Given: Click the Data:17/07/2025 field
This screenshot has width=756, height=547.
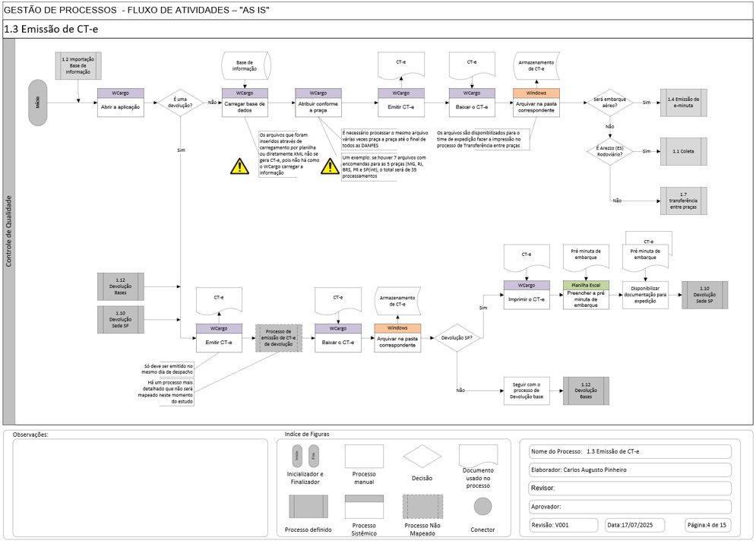Looking at the screenshot, I should [635, 525].
